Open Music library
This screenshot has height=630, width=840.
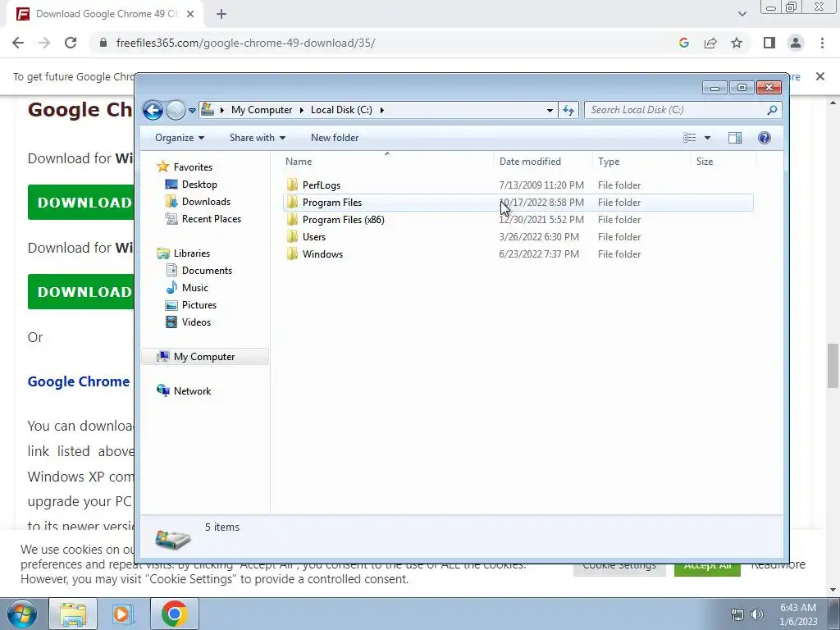point(195,288)
